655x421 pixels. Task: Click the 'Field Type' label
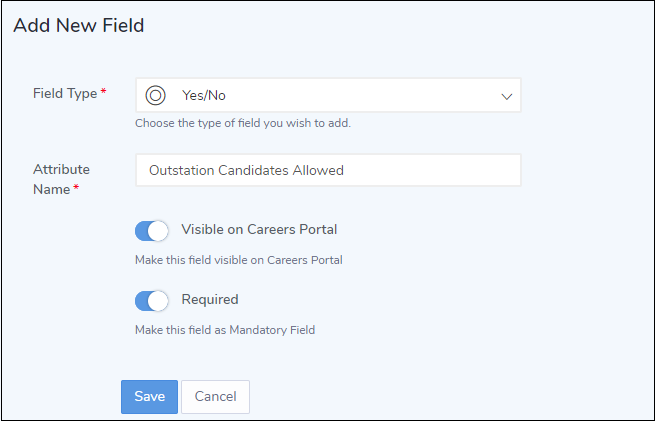pos(65,93)
